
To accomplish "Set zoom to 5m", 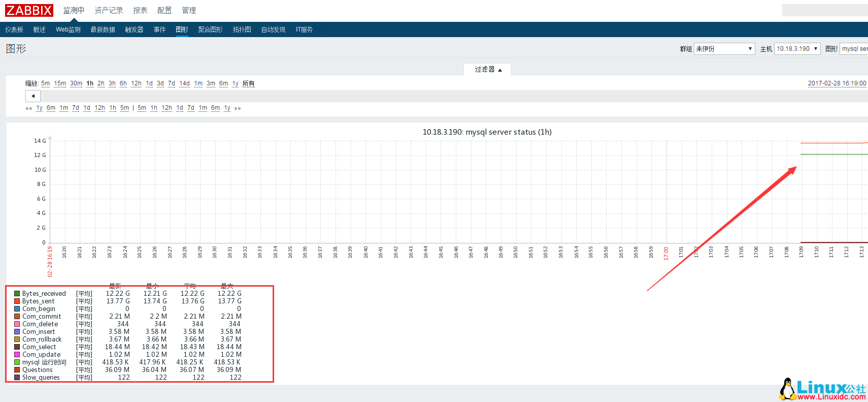I will [46, 83].
